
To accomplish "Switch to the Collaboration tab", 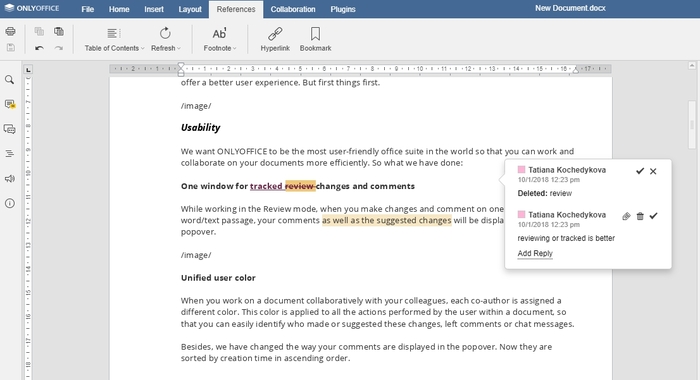I will [293, 9].
